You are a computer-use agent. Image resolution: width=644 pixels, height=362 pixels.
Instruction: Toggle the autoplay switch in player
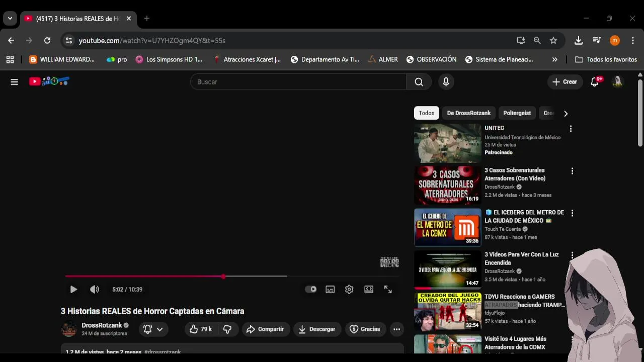(x=311, y=289)
